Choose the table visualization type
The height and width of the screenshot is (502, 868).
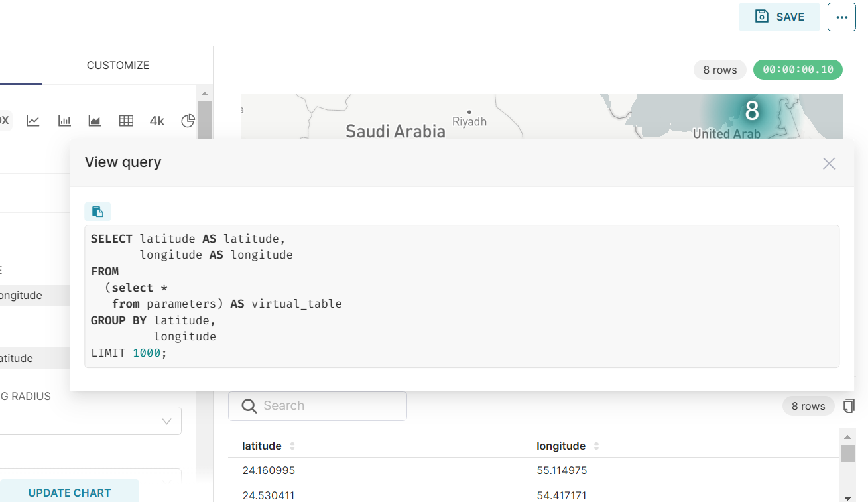(x=125, y=120)
